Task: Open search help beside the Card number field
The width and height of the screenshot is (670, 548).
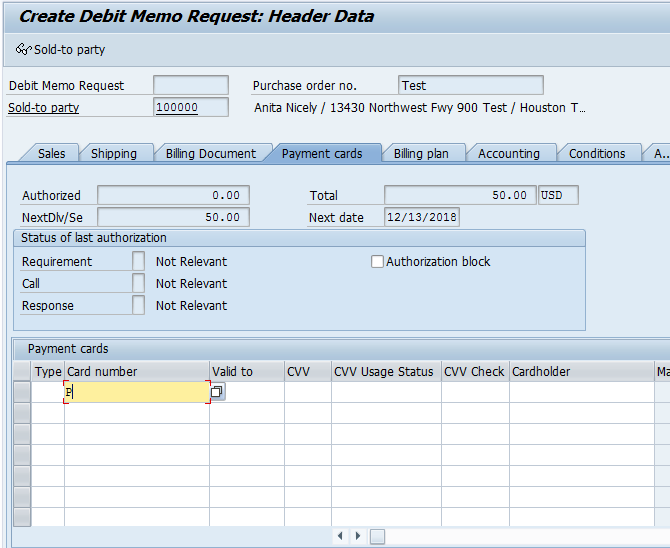Action: (x=216, y=393)
